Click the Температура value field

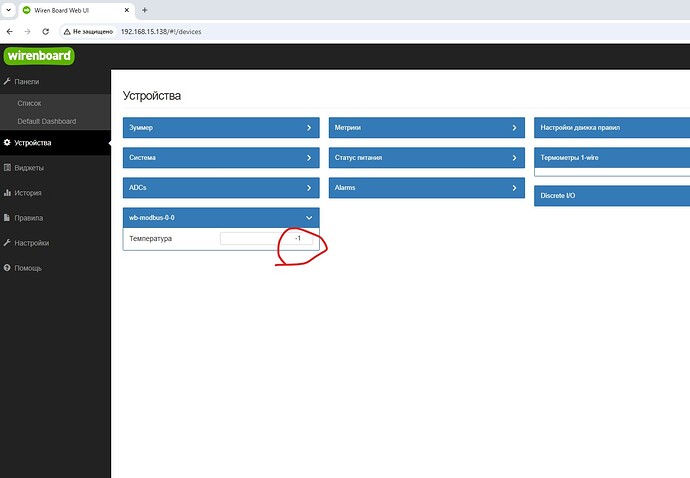[x=266, y=239]
